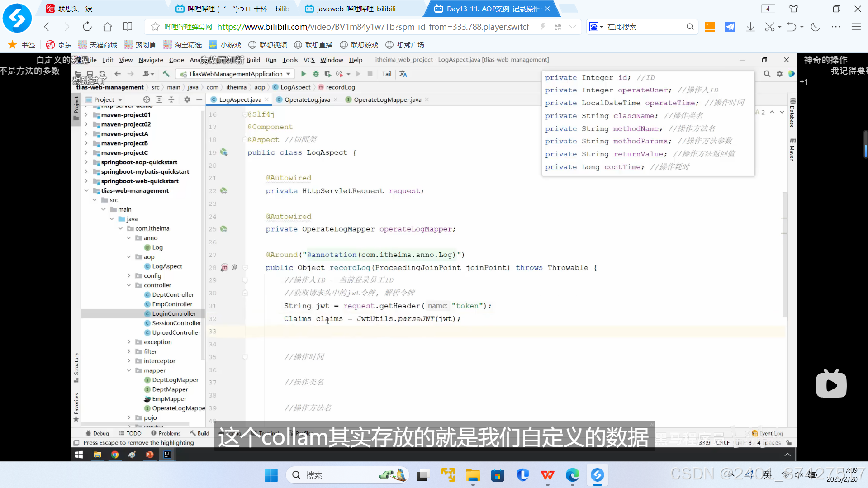Switch to OperateLogMapper.java editor tab
This screenshot has width=868, height=488.
click(x=387, y=99)
